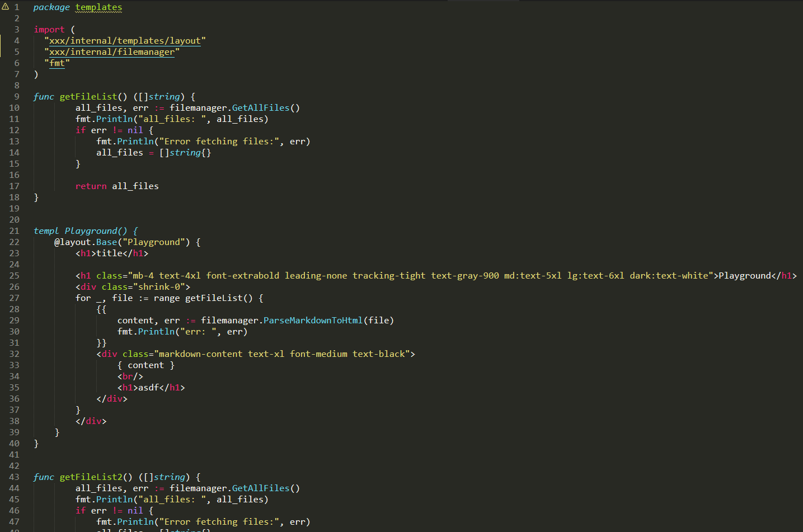Click the underlined package name "templates"

click(x=98, y=7)
